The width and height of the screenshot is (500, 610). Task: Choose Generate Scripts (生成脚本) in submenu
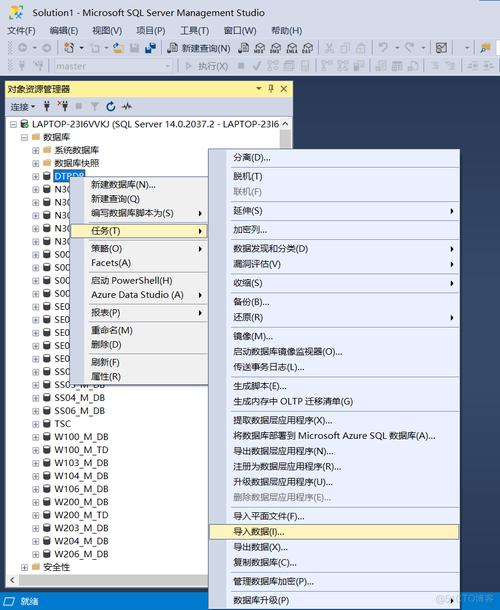coord(334,386)
